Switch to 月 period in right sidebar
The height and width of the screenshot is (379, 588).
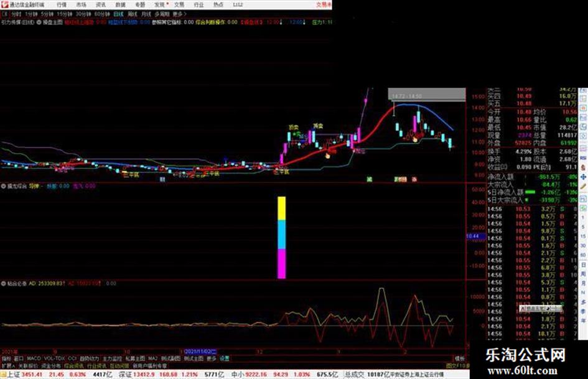tap(583, 284)
